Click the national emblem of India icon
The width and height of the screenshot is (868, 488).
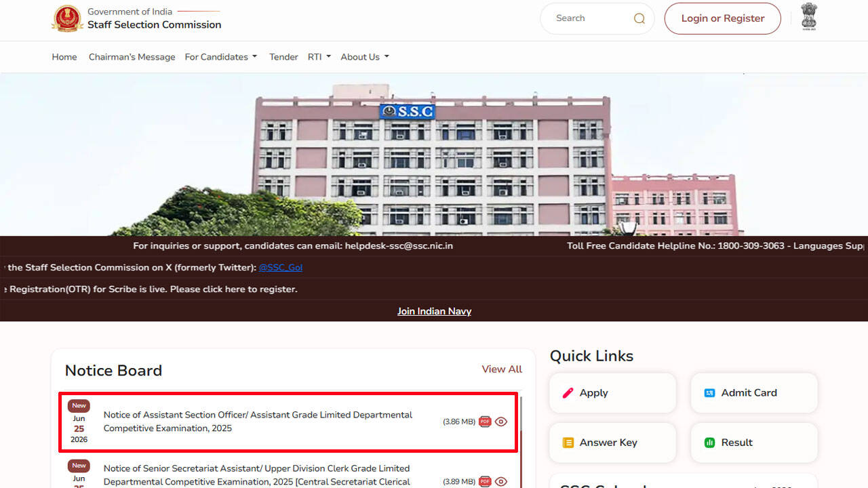(809, 16)
